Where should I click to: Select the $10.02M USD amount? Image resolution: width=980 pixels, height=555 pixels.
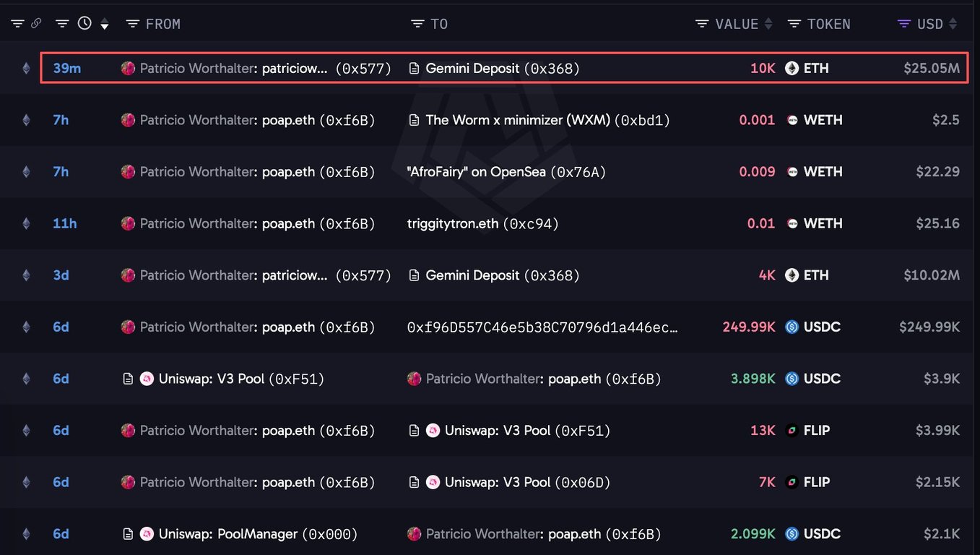pos(932,275)
